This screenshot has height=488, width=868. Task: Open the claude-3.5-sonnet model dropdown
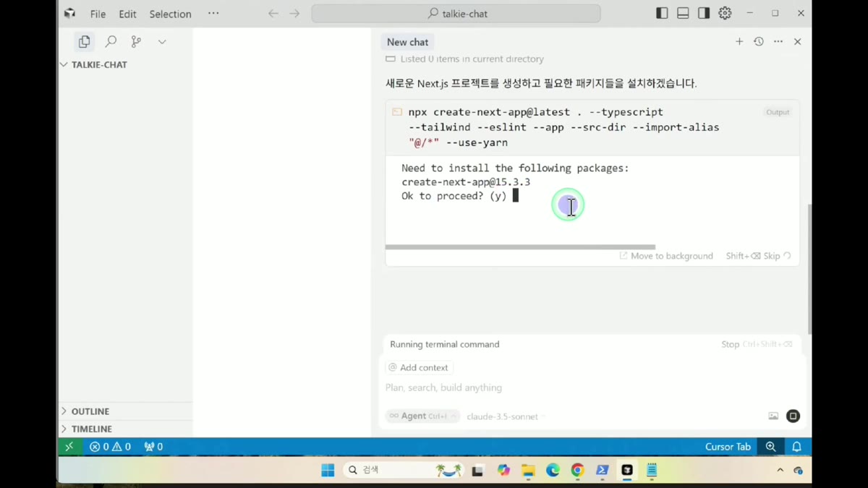coord(506,416)
